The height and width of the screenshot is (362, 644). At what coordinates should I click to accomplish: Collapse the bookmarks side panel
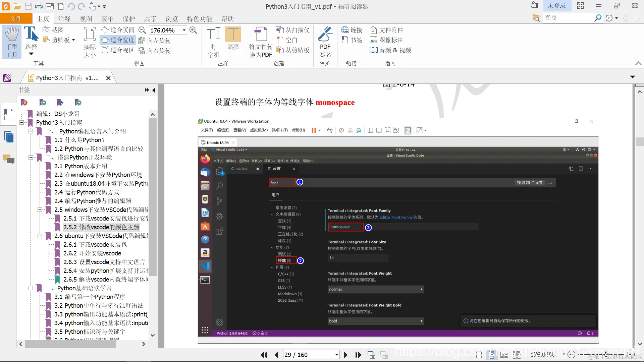point(154,90)
